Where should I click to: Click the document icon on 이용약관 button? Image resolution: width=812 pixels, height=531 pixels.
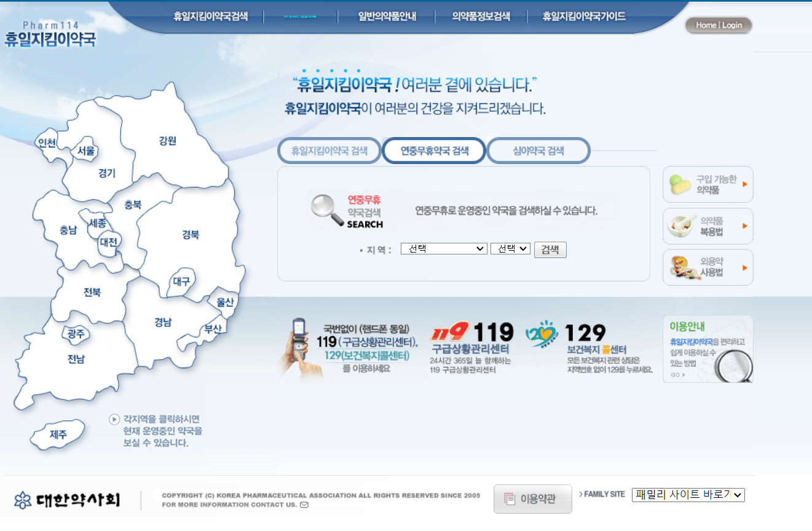coord(510,499)
